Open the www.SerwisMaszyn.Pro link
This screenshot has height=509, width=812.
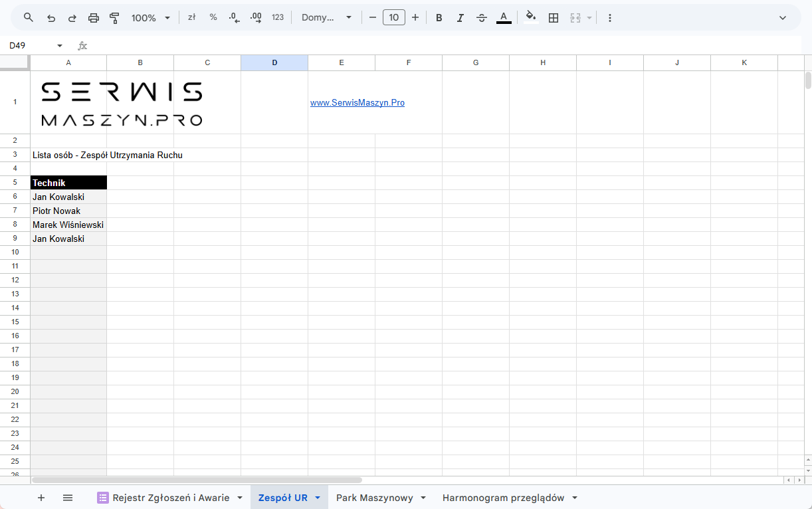tap(357, 103)
